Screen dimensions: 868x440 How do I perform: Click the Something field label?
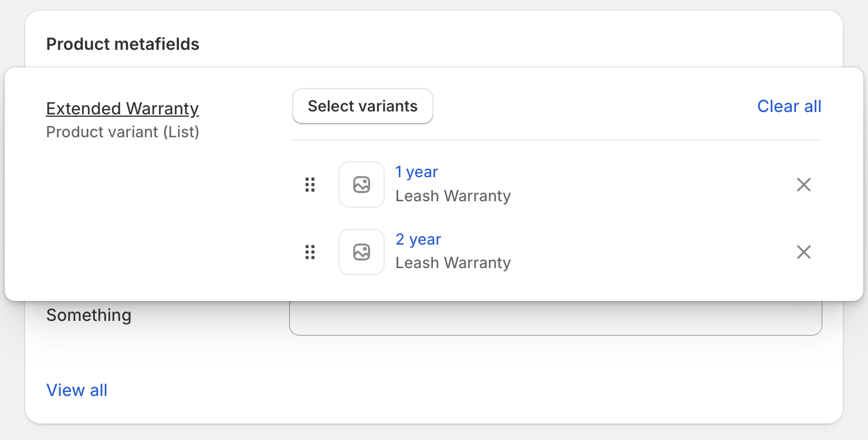click(x=89, y=315)
